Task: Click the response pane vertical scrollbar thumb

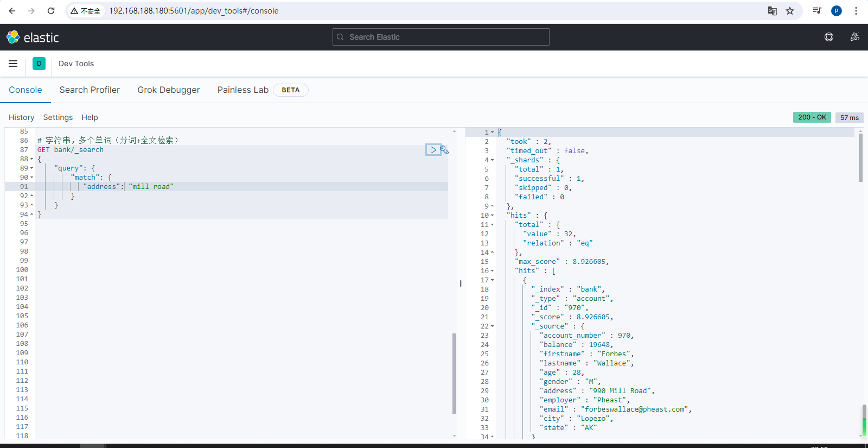Action: (x=860, y=157)
